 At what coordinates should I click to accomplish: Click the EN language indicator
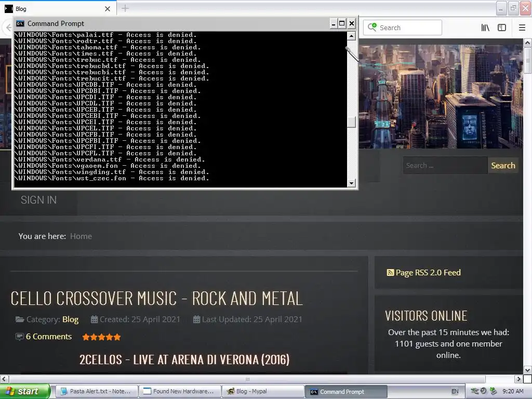pos(455,391)
